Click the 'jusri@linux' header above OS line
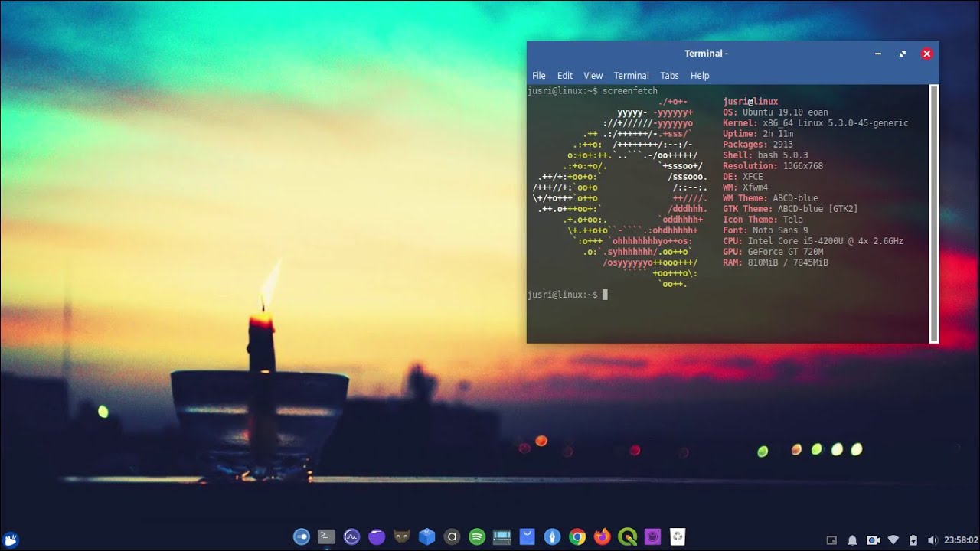The height and width of the screenshot is (551, 980). (750, 102)
